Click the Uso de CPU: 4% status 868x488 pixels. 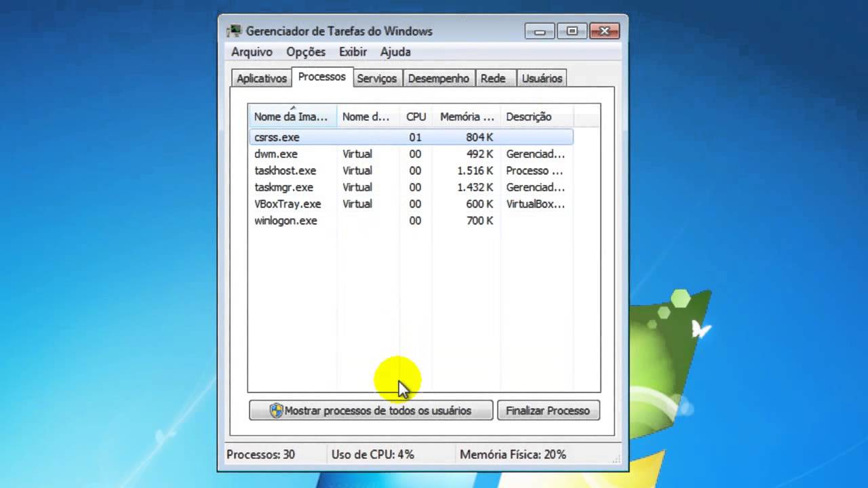pos(373,455)
